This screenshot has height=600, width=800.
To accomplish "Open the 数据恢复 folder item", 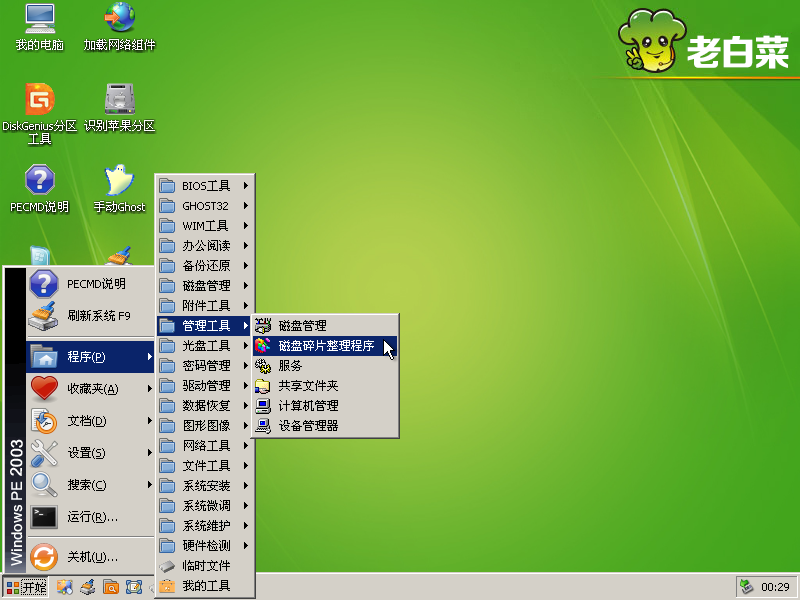I will click(205, 406).
